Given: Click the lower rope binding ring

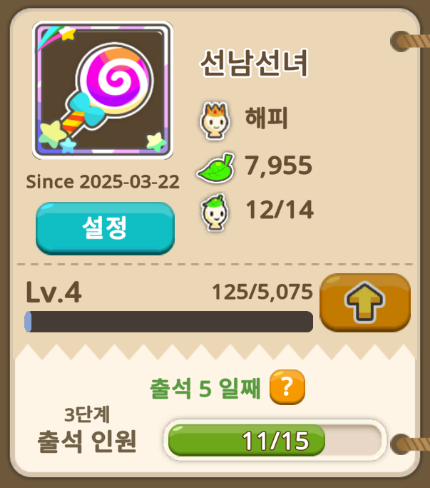Looking at the screenshot, I should 402,444.
